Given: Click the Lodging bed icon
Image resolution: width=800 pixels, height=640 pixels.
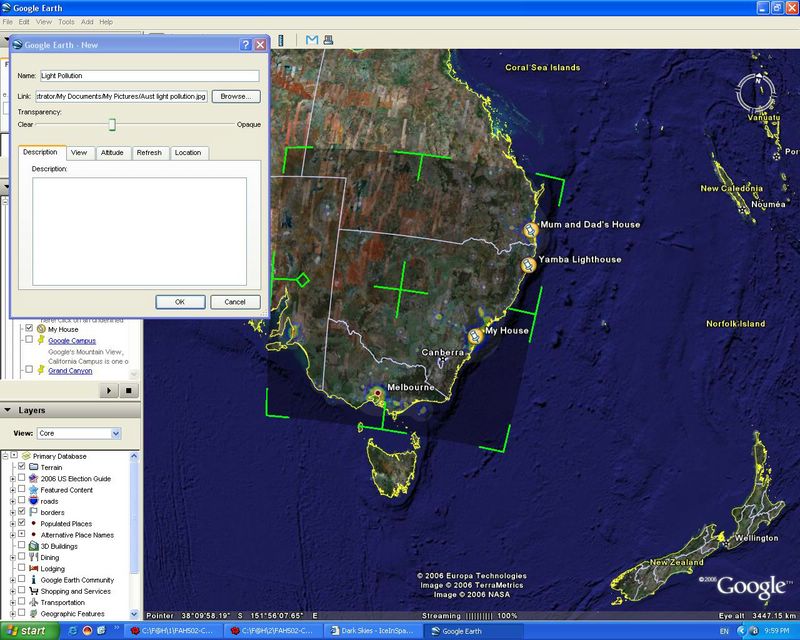Looking at the screenshot, I should (34, 568).
